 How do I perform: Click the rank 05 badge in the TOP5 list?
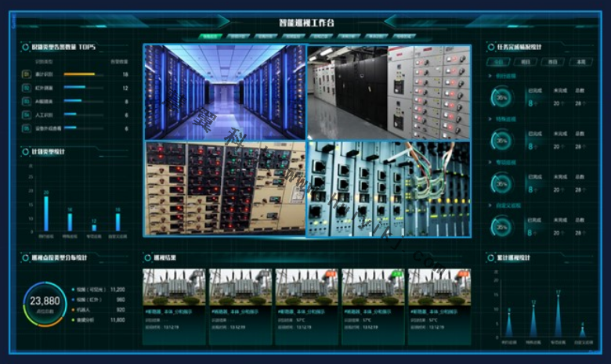[26, 128]
